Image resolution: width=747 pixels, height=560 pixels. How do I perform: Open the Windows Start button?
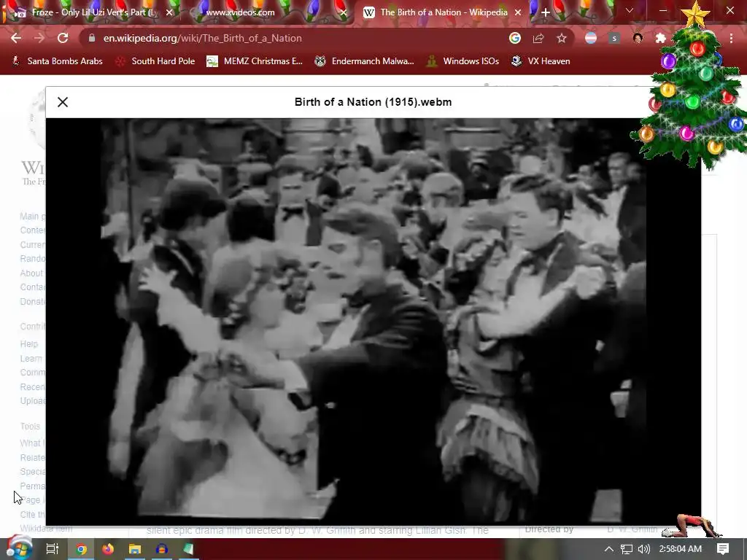[19, 548]
